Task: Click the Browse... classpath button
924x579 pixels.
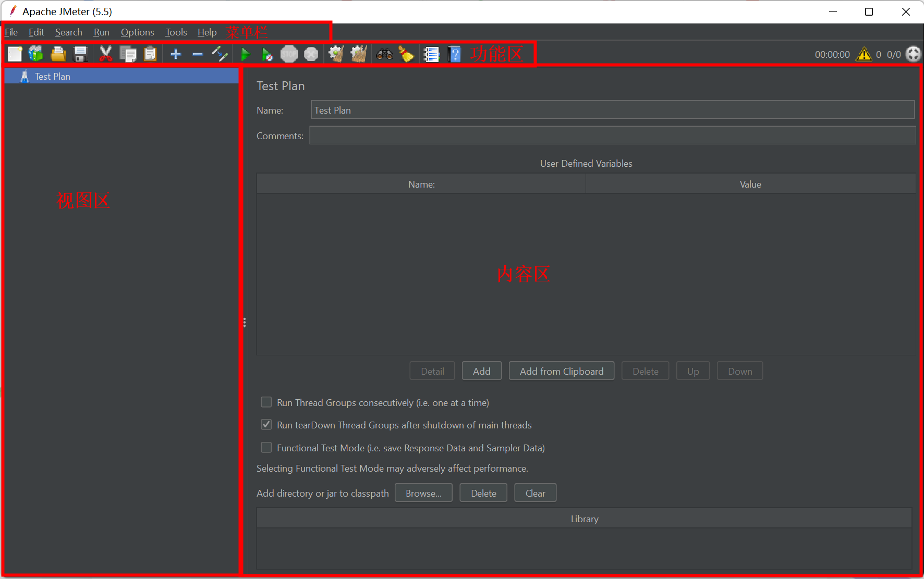Action: [423, 493]
